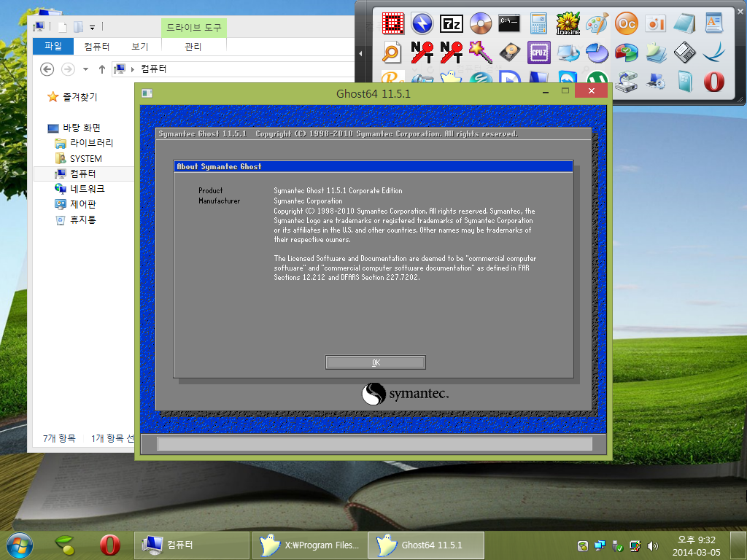This screenshot has width=747, height=560.
Task: Launch CPU-Z from the launcher
Action: (539, 52)
